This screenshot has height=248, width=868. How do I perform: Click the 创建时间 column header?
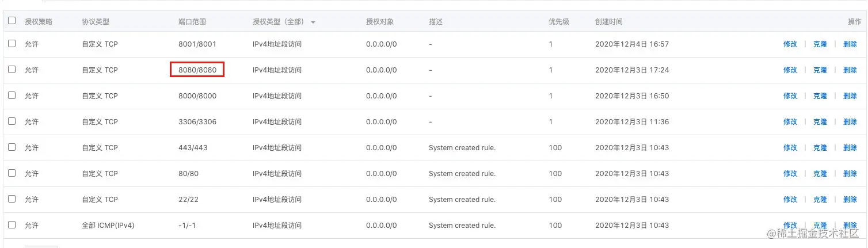(x=608, y=22)
